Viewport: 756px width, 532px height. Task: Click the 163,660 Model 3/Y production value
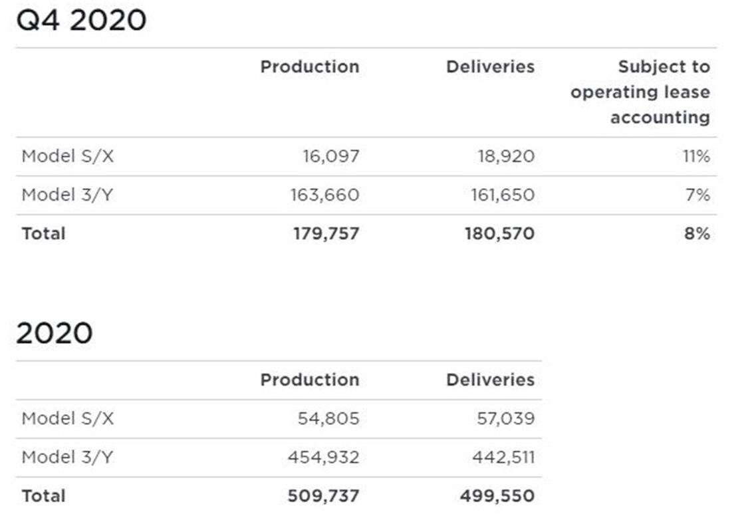(324, 195)
